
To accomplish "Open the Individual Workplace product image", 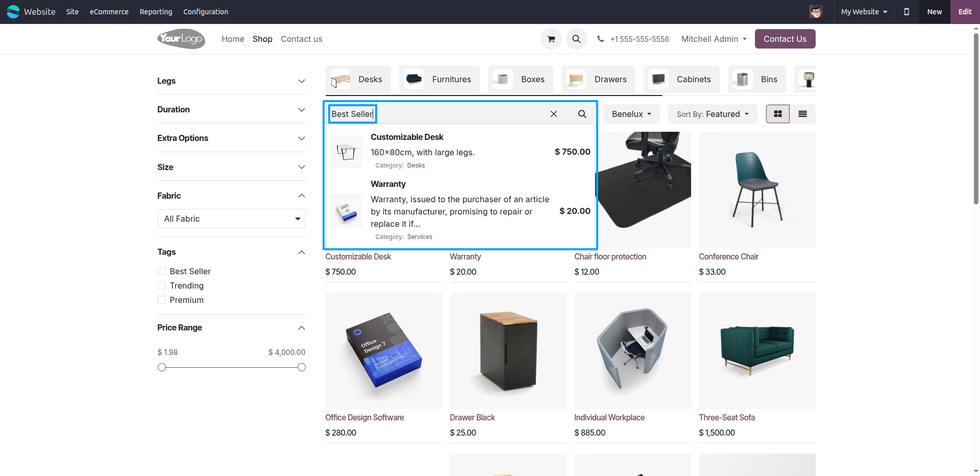I will point(633,351).
